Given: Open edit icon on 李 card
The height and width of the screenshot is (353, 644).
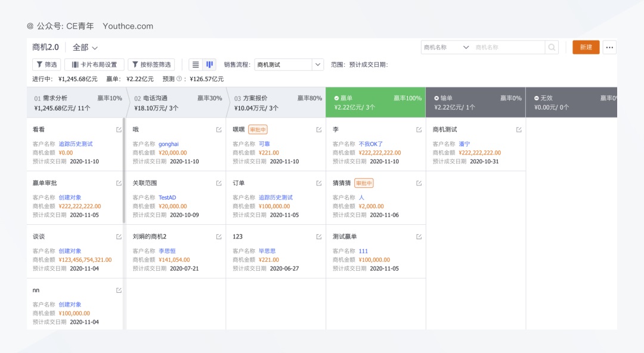Looking at the screenshot, I should 419,129.
